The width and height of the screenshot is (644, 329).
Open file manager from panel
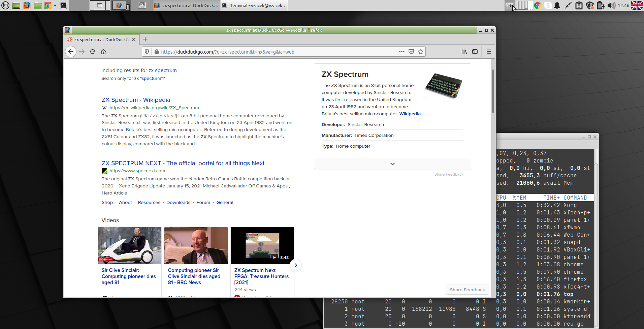(37, 5)
